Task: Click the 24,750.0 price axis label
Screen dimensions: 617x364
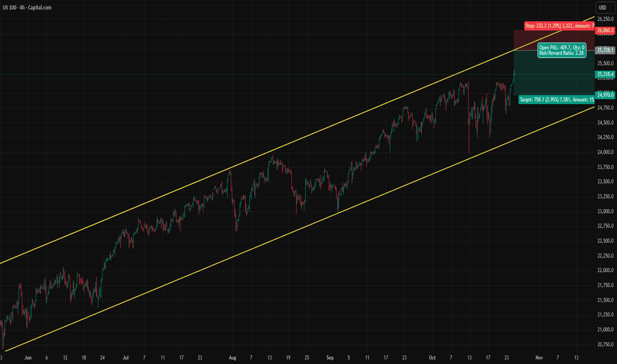Action: coord(605,108)
